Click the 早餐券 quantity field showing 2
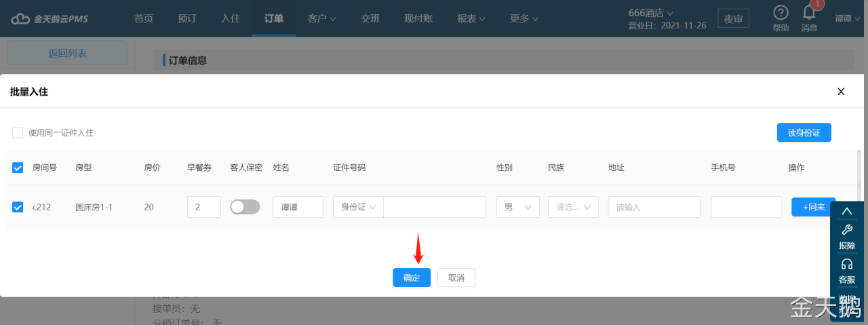Image resolution: width=868 pixels, height=325 pixels. click(x=204, y=207)
